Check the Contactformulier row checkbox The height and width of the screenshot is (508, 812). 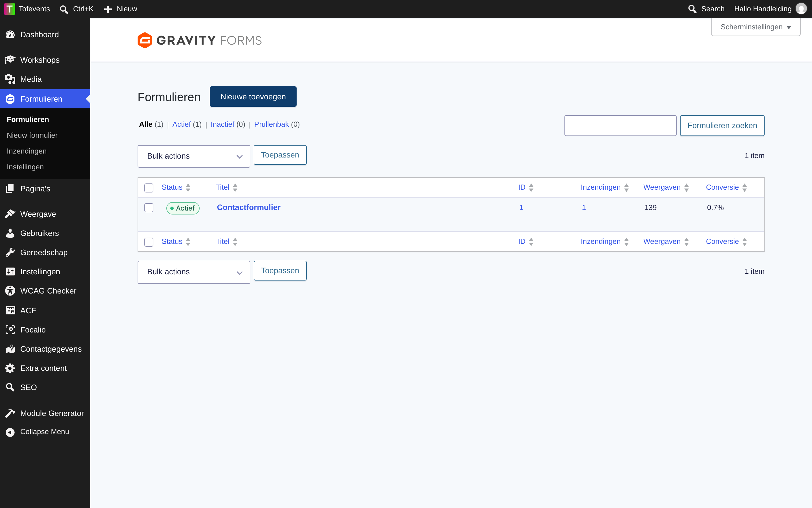pos(149,208)
